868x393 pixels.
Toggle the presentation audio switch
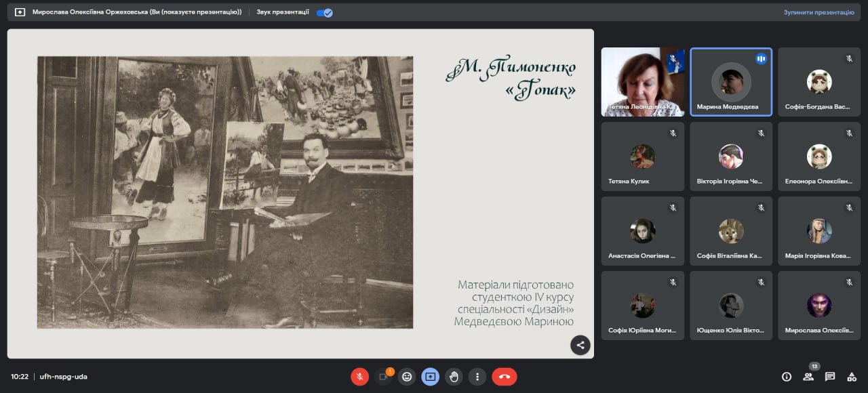(325, 12)
